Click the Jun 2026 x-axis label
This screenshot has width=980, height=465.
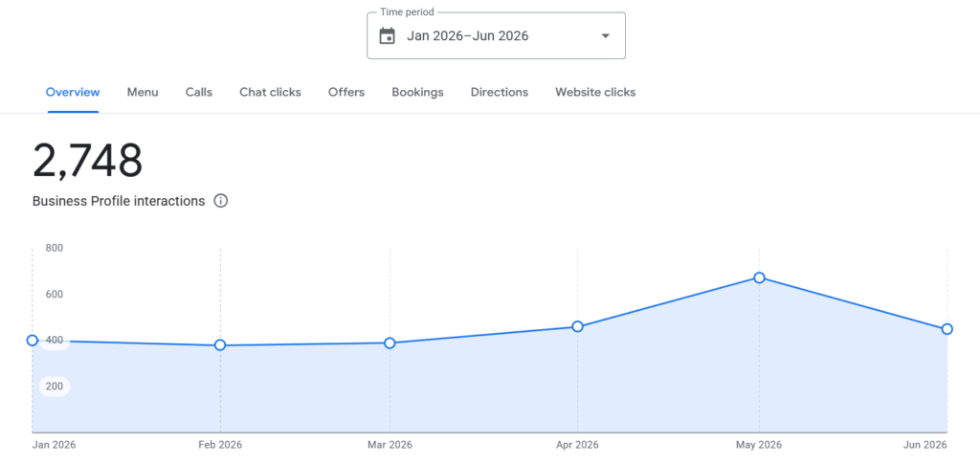925,445
